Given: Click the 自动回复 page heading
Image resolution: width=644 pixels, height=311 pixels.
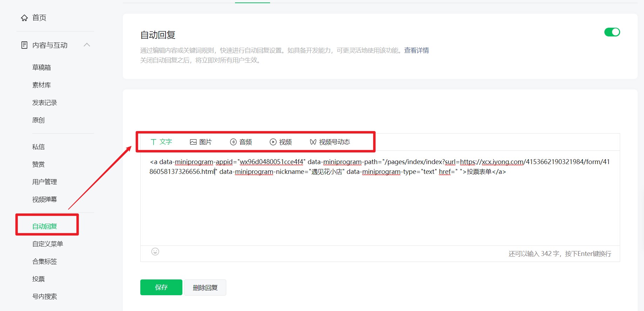Looking at the screenshot, I should click(x=158, y=35).
